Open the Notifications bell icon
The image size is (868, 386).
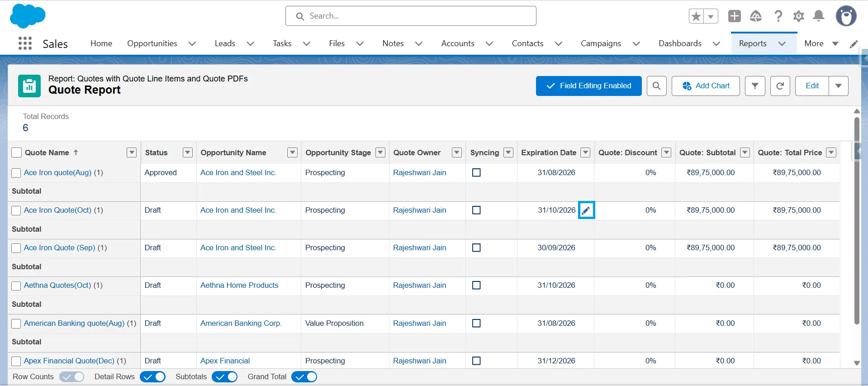coord(819,16)
